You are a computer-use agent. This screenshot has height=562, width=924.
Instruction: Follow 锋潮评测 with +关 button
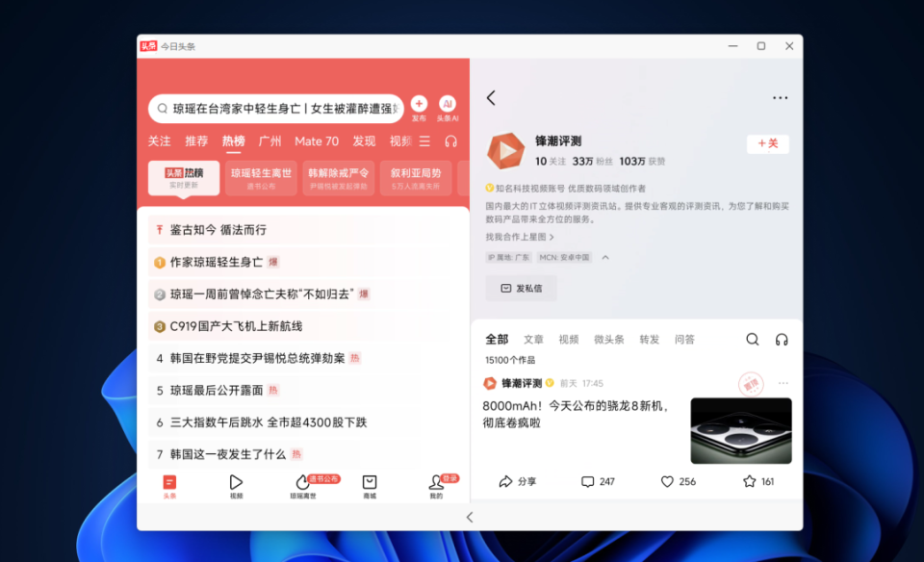click(768, 143)
